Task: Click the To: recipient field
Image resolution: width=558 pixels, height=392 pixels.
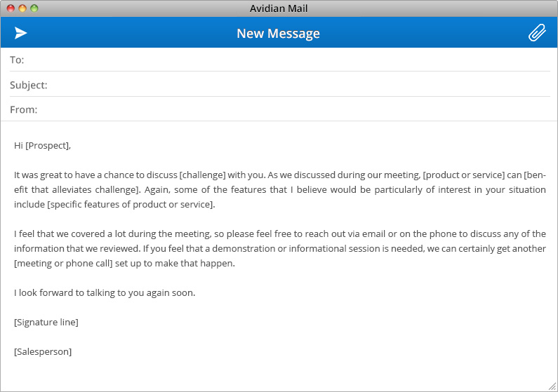Action: coord(281,60)
